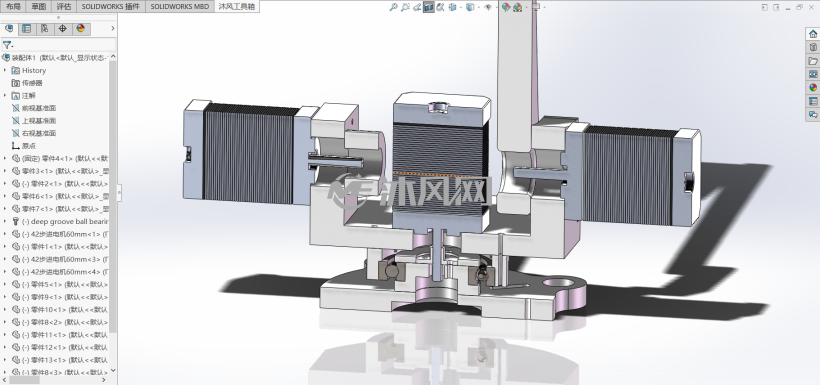Open the File Explorer task pane icon

813,61
